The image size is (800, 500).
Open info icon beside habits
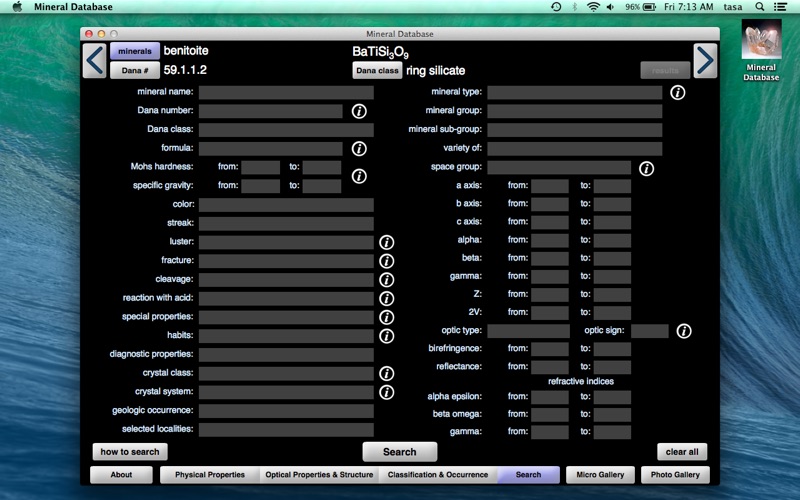pyautogui.click(x=387, y=336)
